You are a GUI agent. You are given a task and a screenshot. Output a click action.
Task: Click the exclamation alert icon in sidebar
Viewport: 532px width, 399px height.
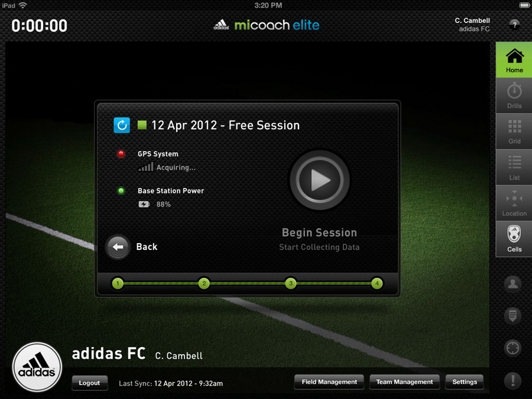coord(512,380)
